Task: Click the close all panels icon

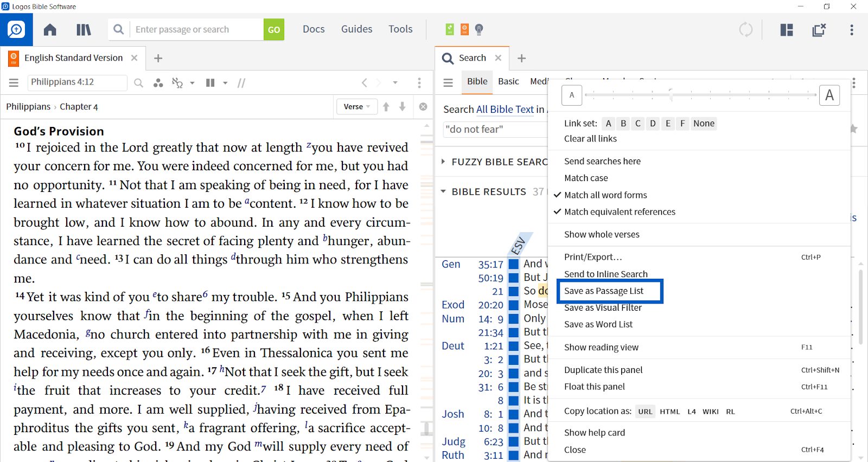Action: [819, 29]
